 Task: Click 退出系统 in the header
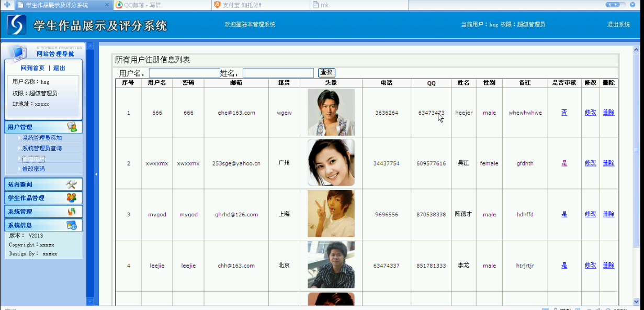tap(618, 25)
